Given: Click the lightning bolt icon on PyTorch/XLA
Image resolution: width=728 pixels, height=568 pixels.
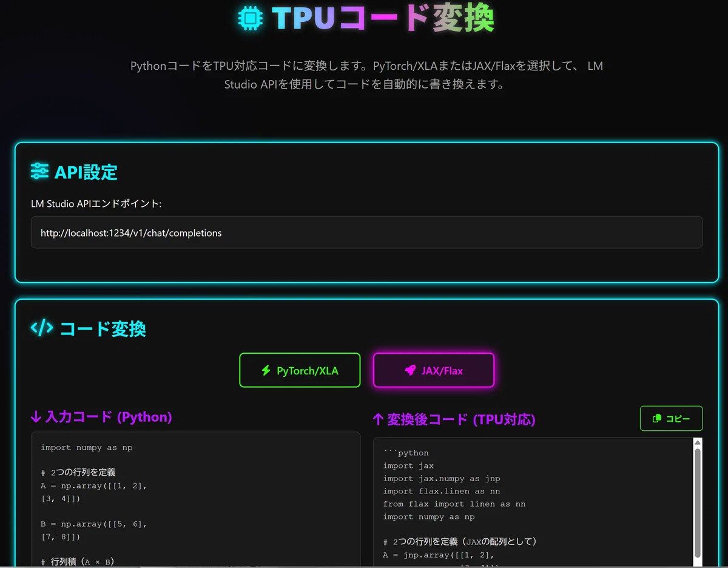Looking at the screenshot, I should [x=266, y=370].
